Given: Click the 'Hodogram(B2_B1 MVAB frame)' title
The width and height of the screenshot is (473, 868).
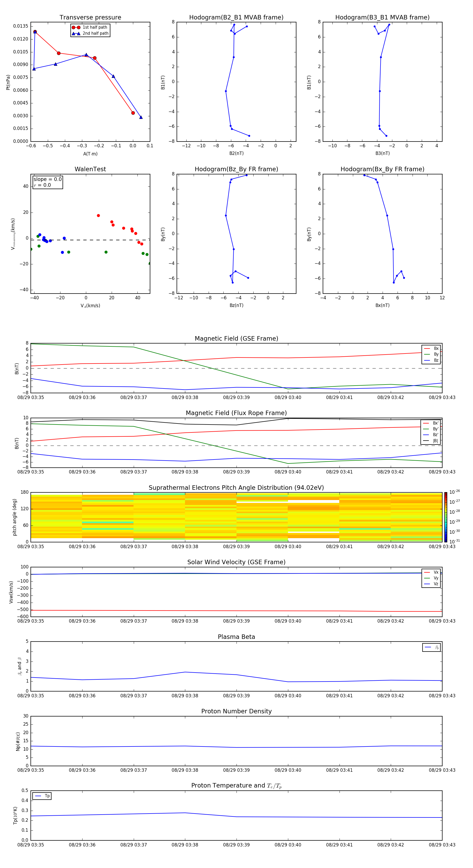Looking at the screenshot, I should click(236, 18).
